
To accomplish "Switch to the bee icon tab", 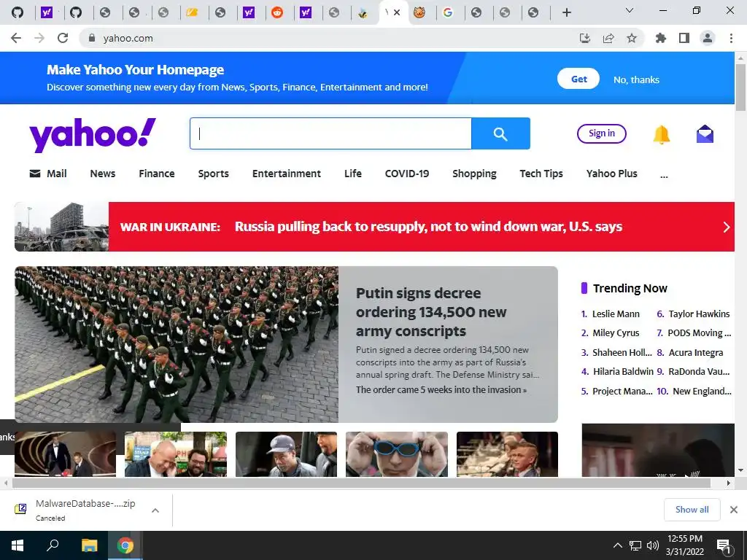I will (363, 12).
